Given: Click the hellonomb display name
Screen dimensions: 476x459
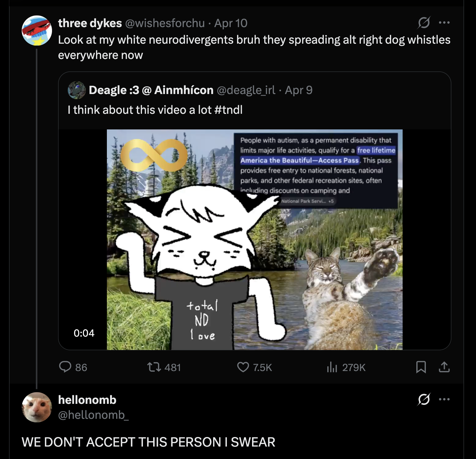Looking at the screenshot, I should [x=87, y=400].
